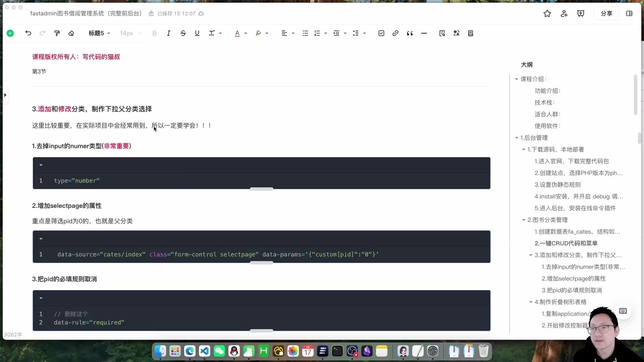
Task: Insert a checkbox task list
Action: point(381,33)
